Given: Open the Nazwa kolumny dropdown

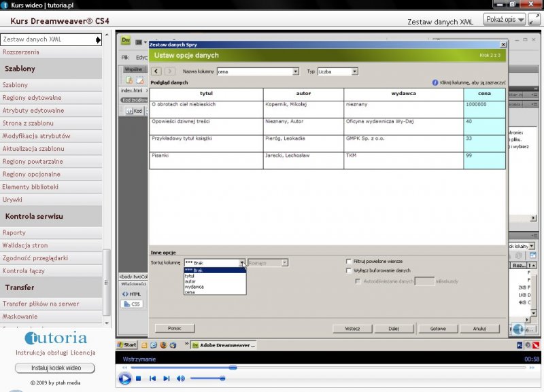Looking at the screenshot, I should click(x=295, y=71).
